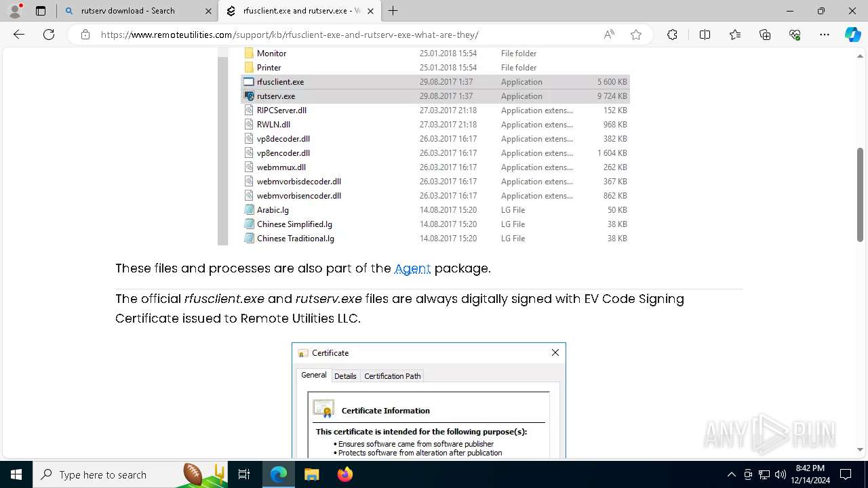Click the rfusclient.exe file row in screenshot

[x=435, y=81]
